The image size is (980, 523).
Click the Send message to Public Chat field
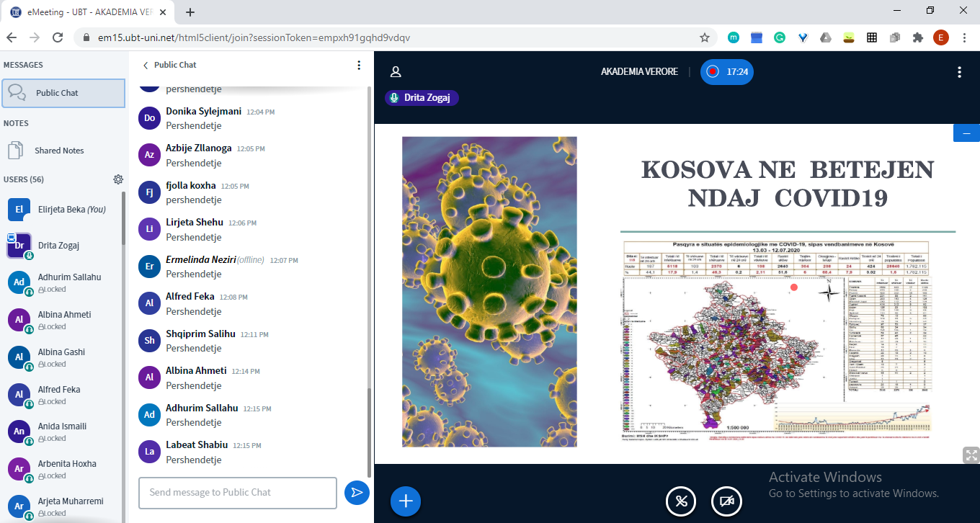237,493
